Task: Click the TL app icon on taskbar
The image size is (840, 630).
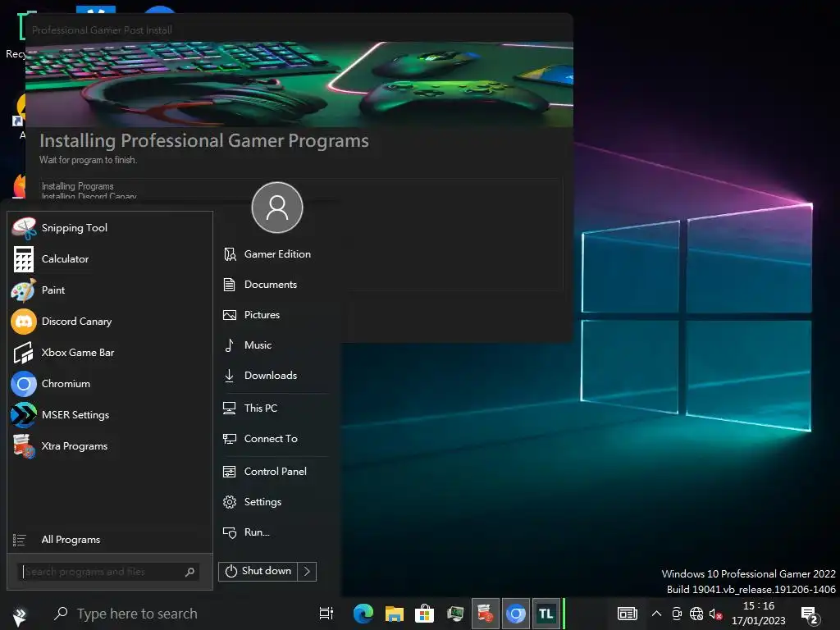Action: point(546,614)
